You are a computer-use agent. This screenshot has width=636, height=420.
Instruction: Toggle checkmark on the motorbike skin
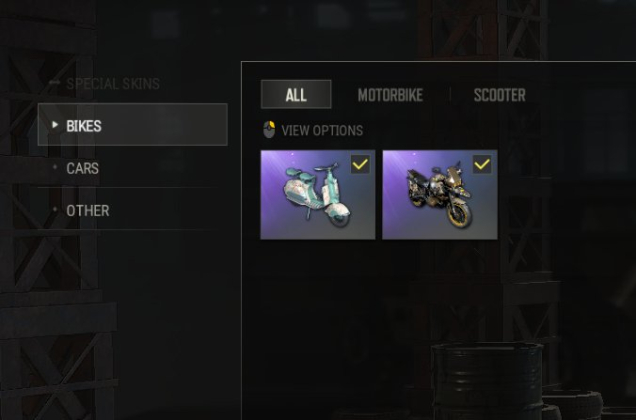[482, 164]
